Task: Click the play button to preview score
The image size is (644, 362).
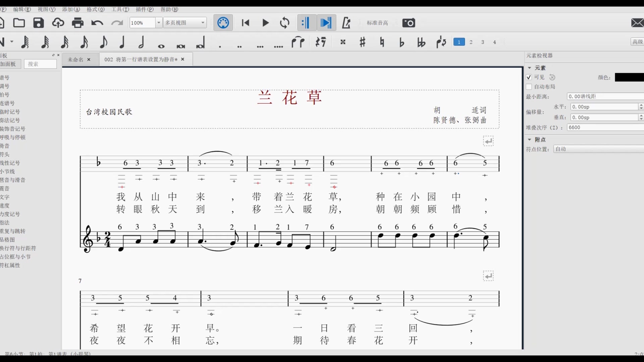Action: pyautogui.click(x=265, y=22)
